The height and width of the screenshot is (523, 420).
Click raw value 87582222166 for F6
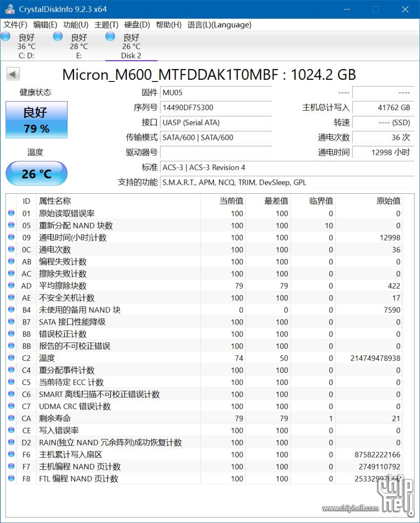[x=378, y=454]
